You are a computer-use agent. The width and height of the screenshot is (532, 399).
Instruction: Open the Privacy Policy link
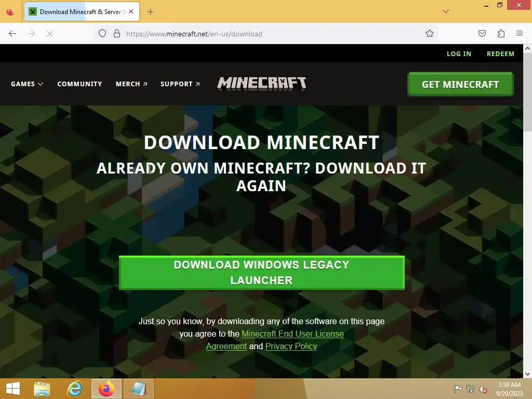[291, 346]
